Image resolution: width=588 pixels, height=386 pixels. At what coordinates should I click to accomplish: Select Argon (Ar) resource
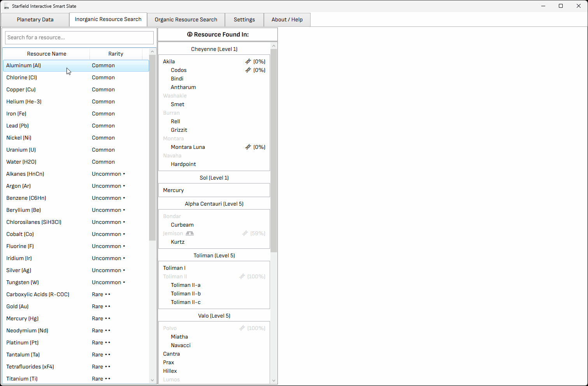coord(76,186)
